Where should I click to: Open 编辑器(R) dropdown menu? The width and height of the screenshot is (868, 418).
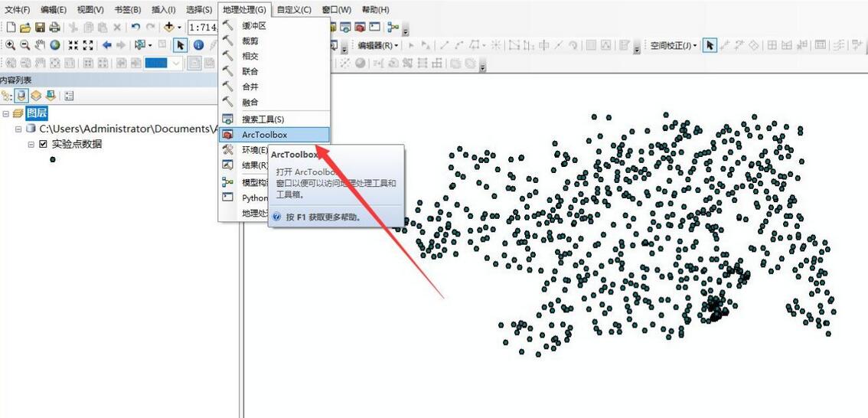click(x=377, y=45)
